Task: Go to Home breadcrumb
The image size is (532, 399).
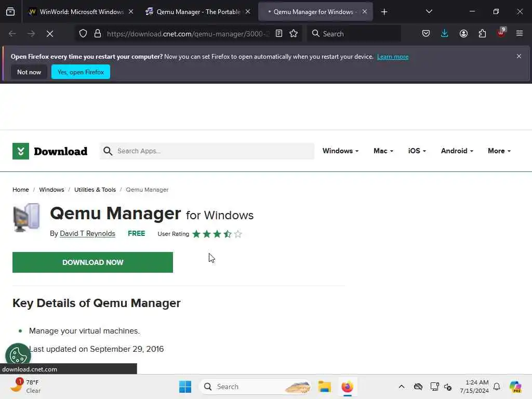Action: (x=21, y=190)
